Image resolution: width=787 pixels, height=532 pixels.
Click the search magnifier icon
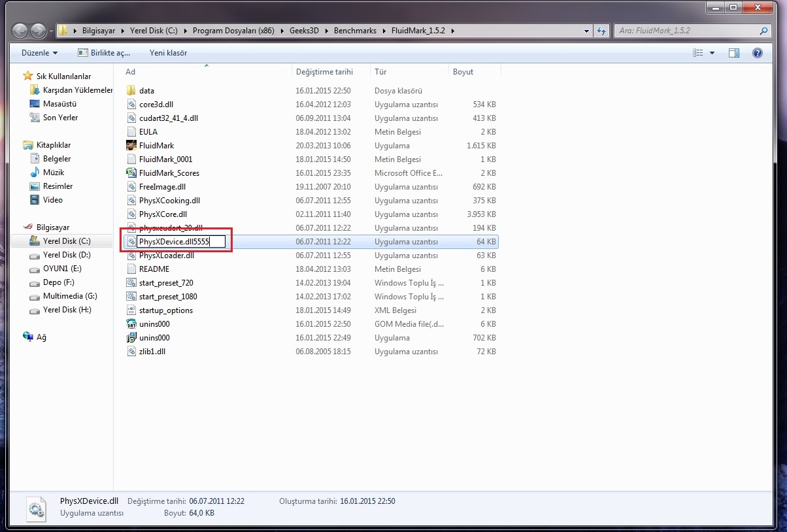coord(763,31)
